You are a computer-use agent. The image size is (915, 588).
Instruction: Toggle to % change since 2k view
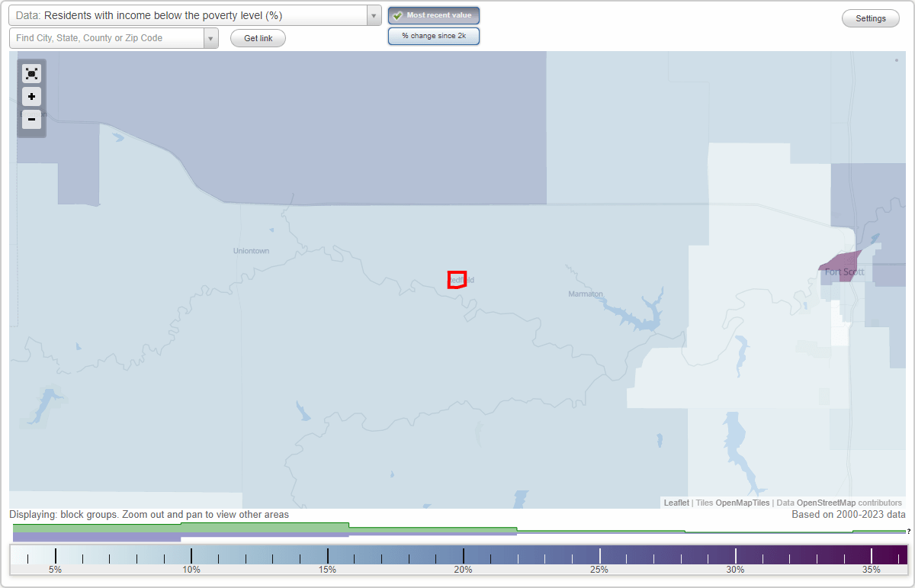(434, 35)
